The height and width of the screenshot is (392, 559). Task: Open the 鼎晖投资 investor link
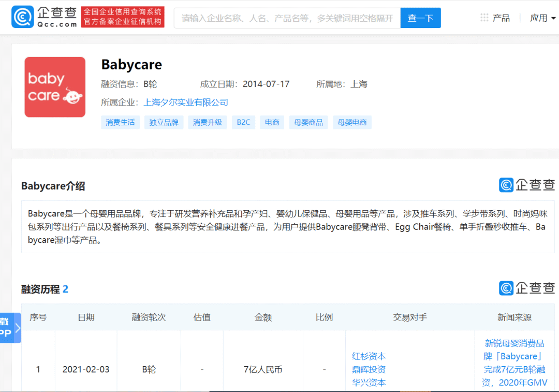(369, 370)
